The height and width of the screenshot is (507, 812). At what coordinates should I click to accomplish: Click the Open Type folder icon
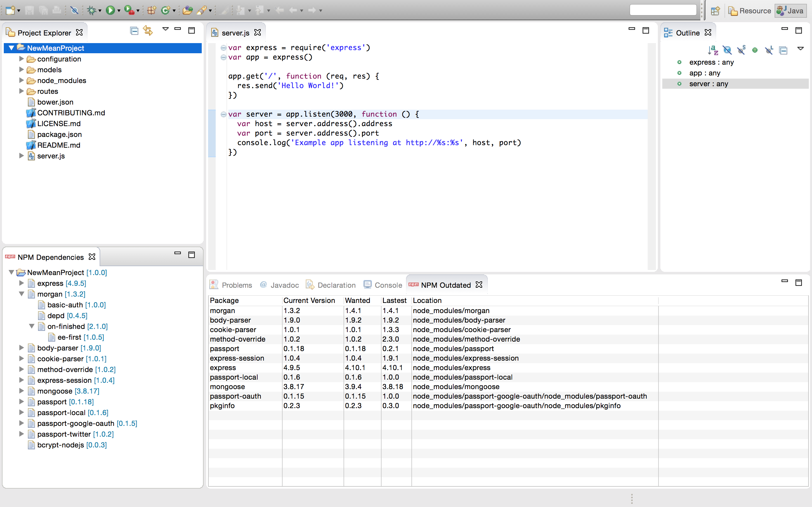pos(187,10)
